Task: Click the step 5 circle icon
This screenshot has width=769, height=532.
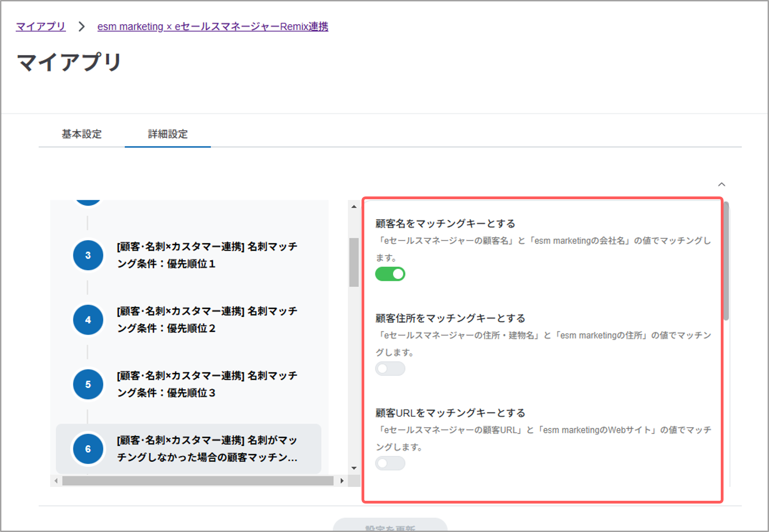Action: (x=88, y=384)
